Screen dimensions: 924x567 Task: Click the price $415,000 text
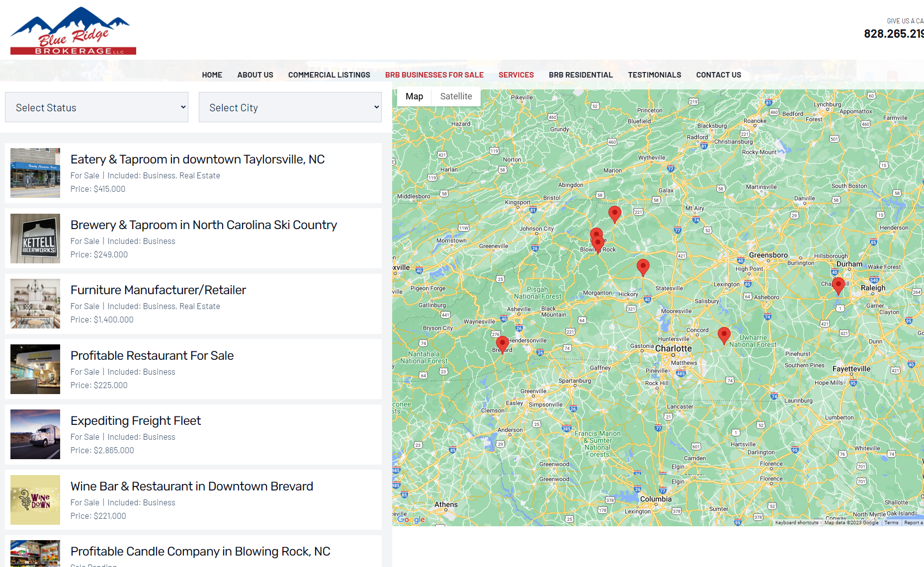click(98, 189)
